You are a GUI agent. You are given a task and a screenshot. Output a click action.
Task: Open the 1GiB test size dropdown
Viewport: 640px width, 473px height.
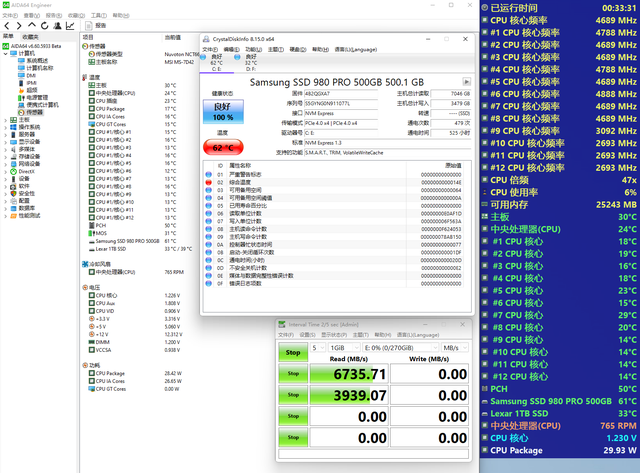coord(344,348)
